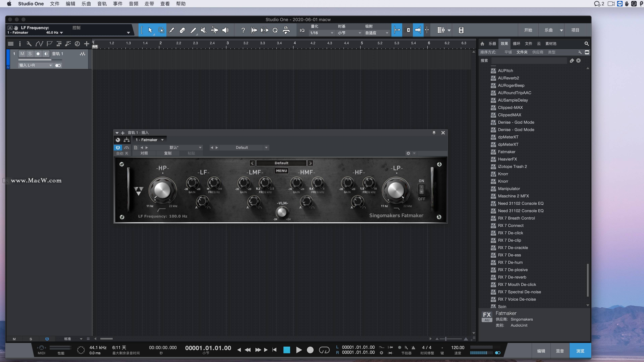Switch to 乐器 browser tab
The image size is (644, 362).
(x=492, y=44)
